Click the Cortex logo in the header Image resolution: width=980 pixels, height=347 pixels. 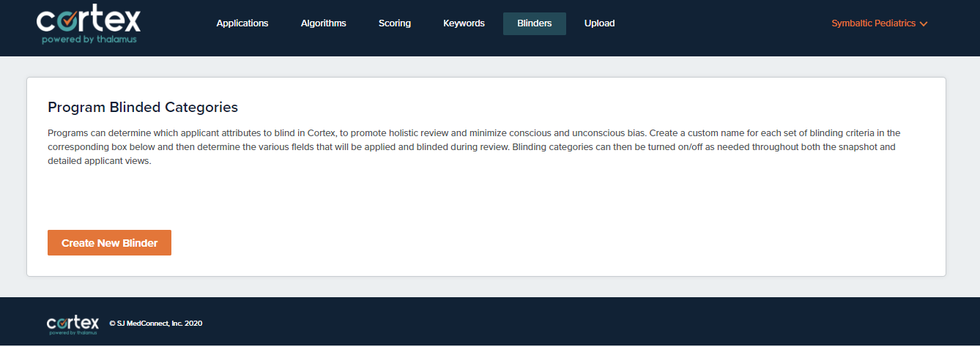click(x=88, y=26)
